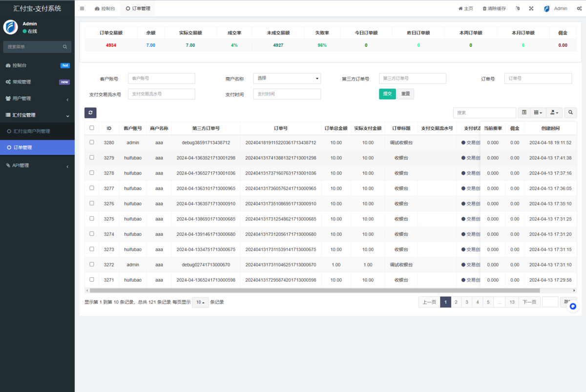Open the columns grid dropdown
Screen dimensions: 586x392
tap(538, 113)
